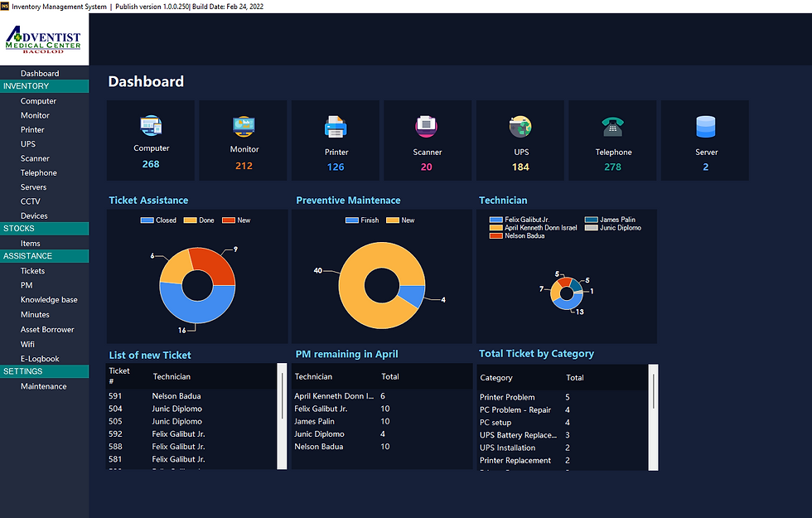Image resolution: width=812 pixels, height=518 pixels.
Task: Click the New legend swatch in Ticket Assistance
Action: coord(229,220)
